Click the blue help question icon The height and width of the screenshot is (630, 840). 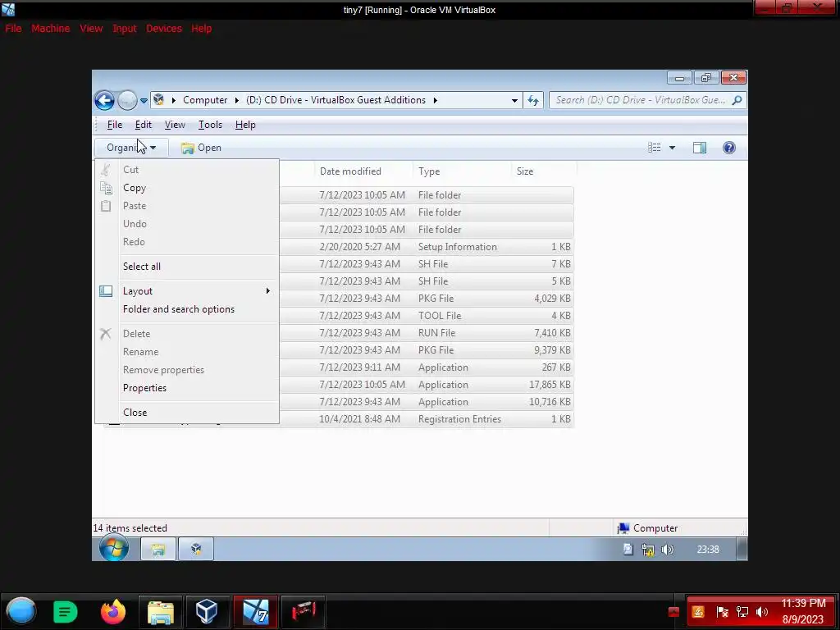(x=729, y=148)
